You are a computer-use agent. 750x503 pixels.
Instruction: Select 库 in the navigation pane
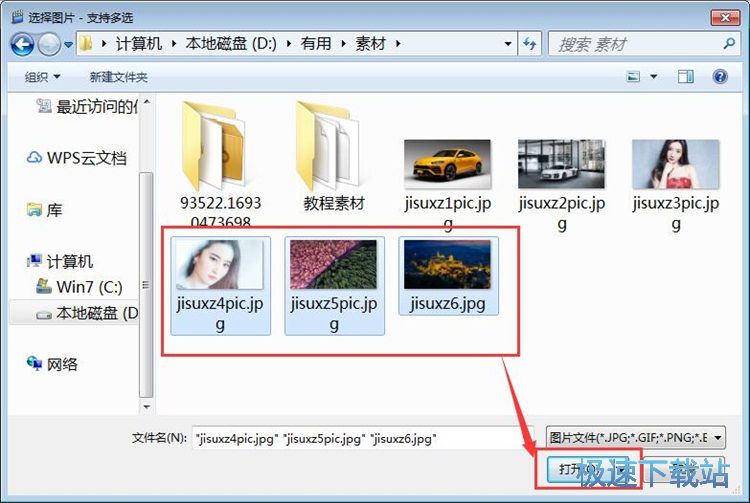44,210
